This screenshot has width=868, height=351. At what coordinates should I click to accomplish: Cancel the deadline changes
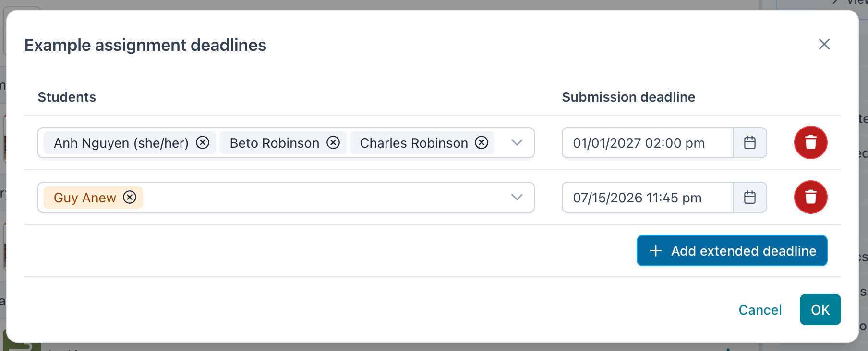point(760,310)
